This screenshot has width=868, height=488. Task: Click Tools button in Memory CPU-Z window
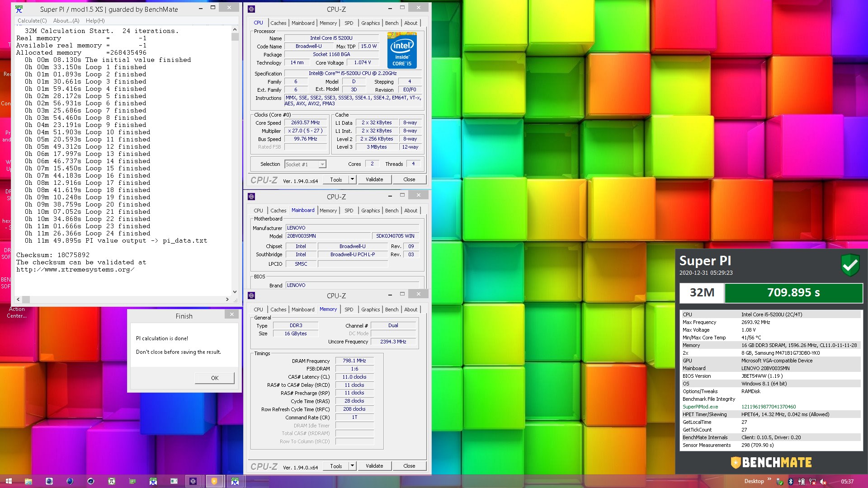click(336, 466)
